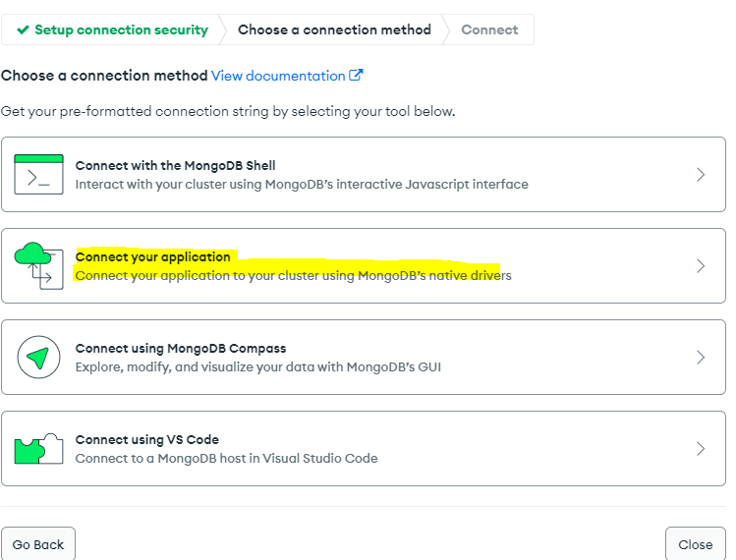Select the Connect using VS Code title
The width and height of the screenshot is (736, 560).
coord(147,439)
